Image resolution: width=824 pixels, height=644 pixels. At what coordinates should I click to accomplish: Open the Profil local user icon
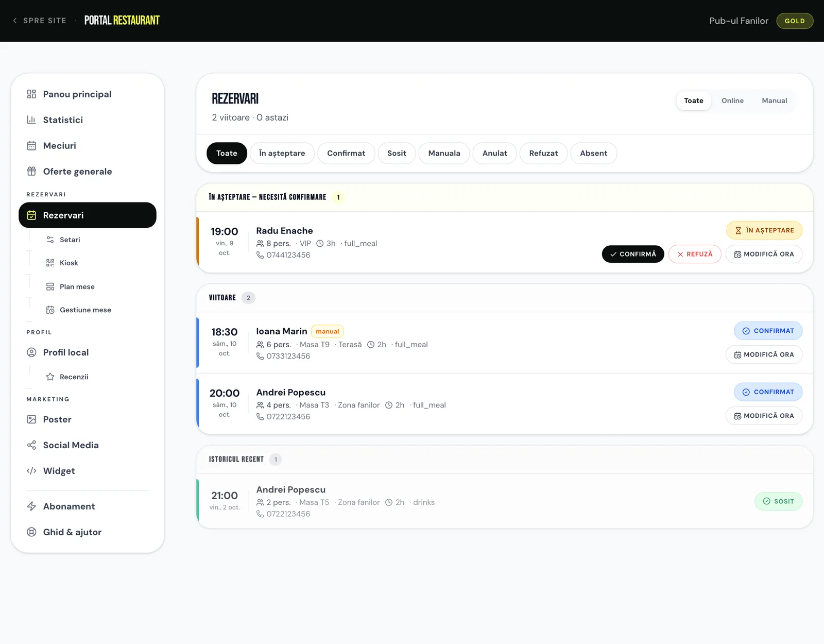[x=31, y=352]
